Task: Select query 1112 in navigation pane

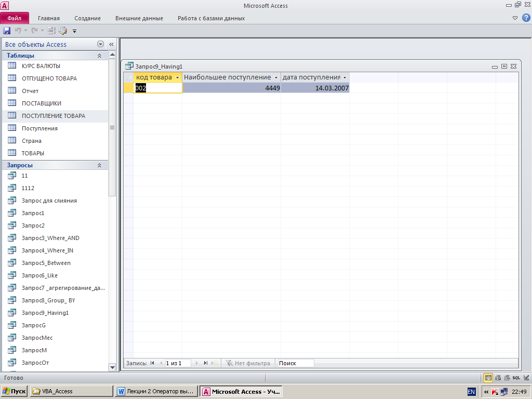Action: pos(55,188)
